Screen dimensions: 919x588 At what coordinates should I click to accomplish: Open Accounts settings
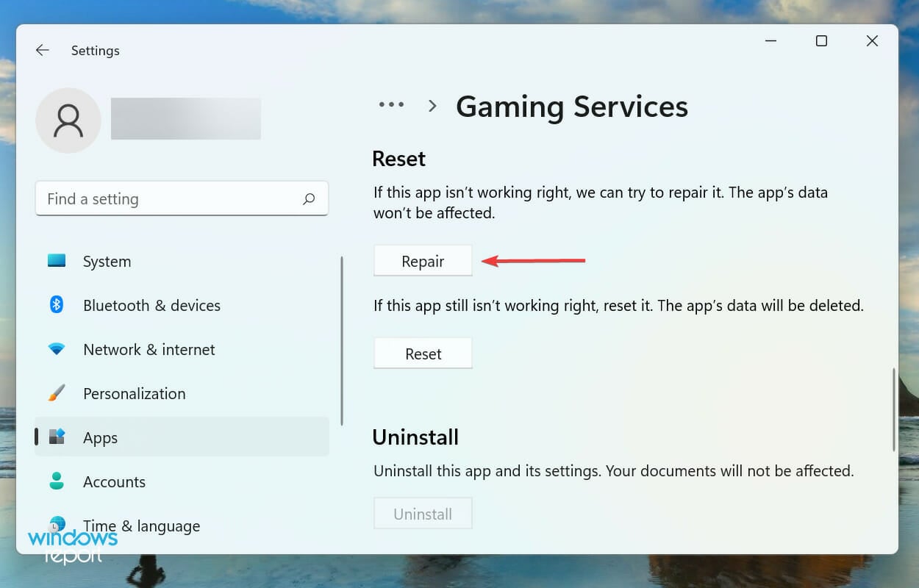coord(114,482)
